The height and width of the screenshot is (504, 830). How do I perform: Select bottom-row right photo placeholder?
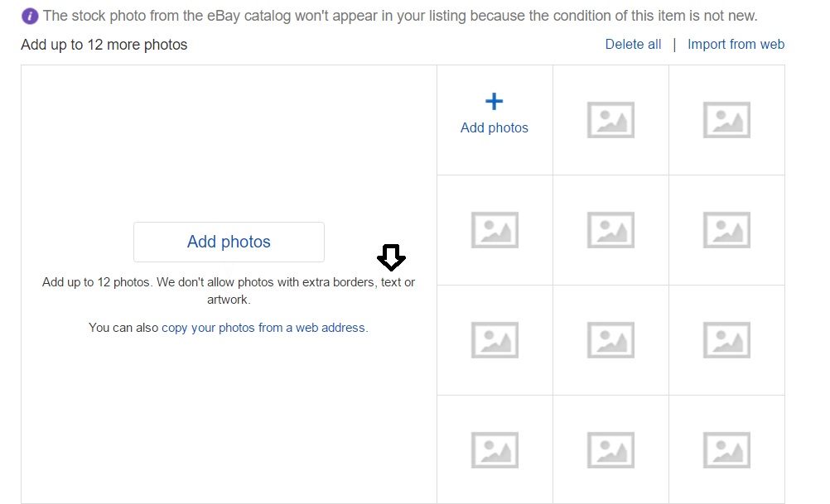[x=726, y=449]
